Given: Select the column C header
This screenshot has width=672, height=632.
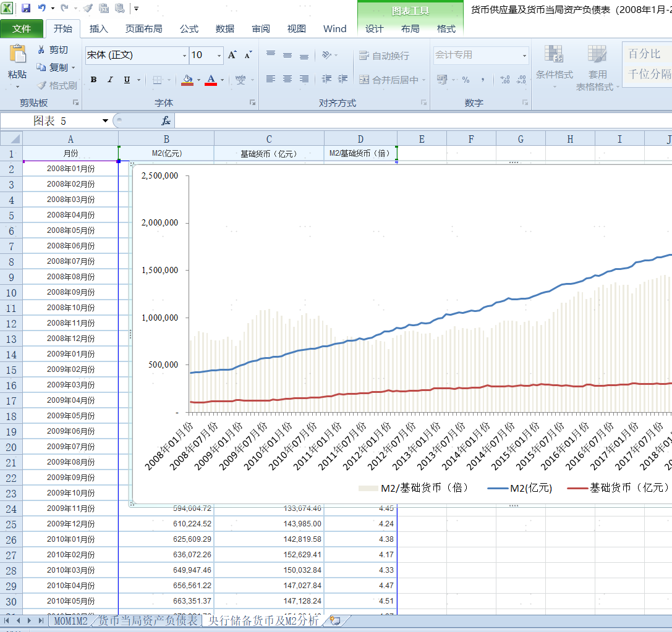Looking at the screenshot, I should 269,140.
